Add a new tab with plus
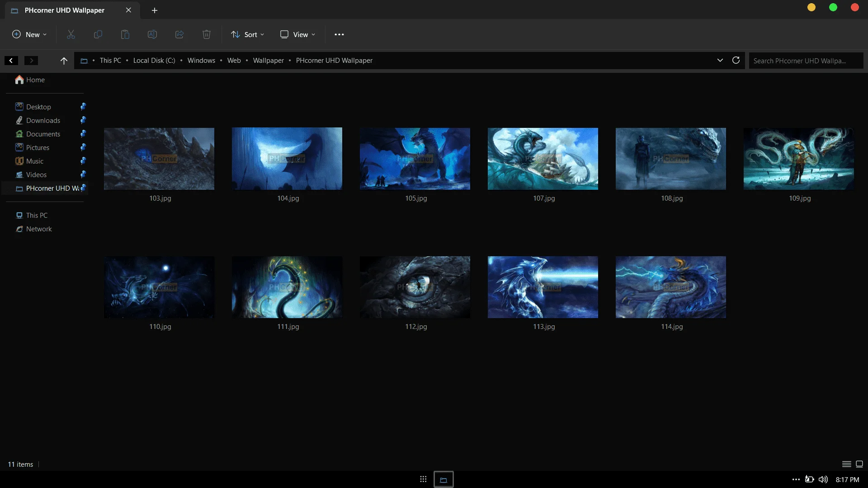This screenshot has height=488, width=868. pyautogui.click(x=155, y=10)
